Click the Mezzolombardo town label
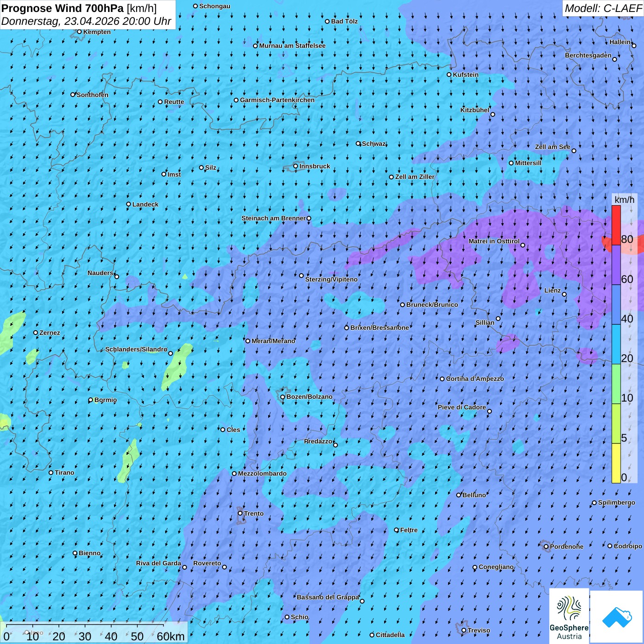Viewport: 644px width, 644px height. (262, 473)
